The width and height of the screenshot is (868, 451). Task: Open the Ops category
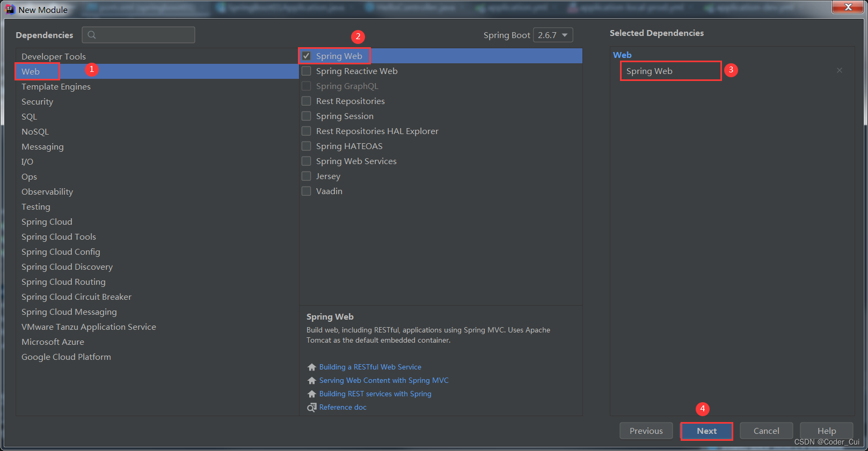(x=157, y=176)
